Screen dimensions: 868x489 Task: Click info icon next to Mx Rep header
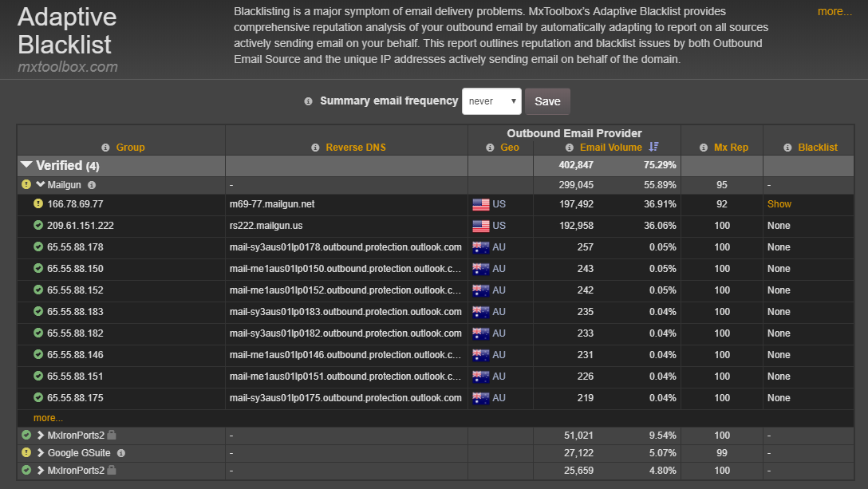click(x=704, y=148)
